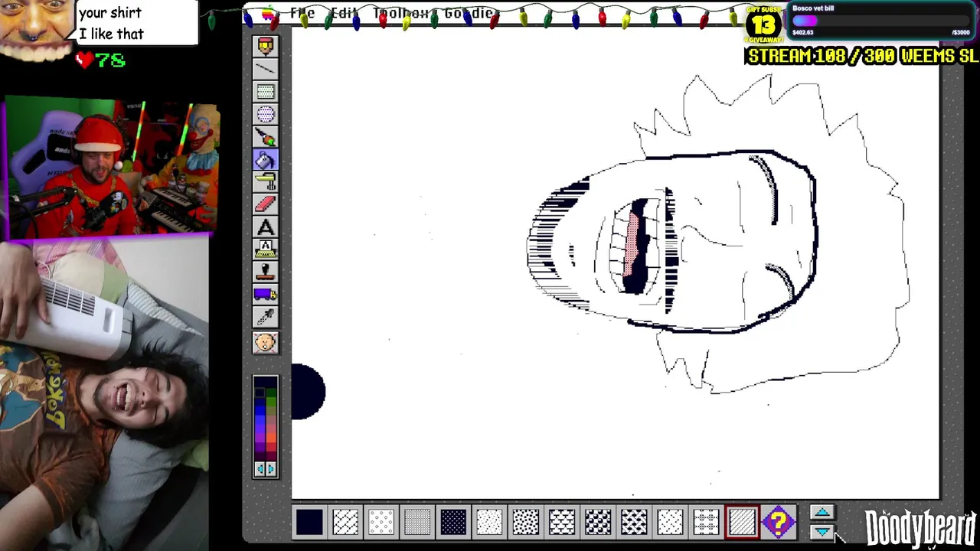Page color palette left with arrow
The width and height of the screenshot is (980, 551).
coord(260,469)
